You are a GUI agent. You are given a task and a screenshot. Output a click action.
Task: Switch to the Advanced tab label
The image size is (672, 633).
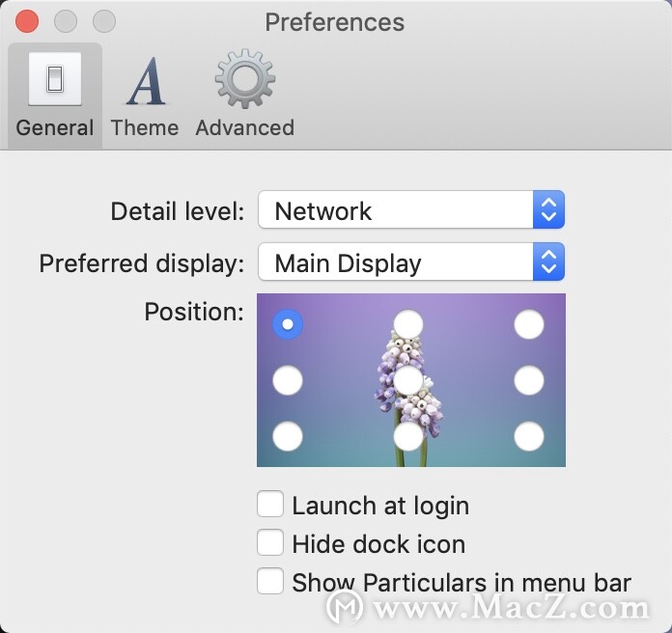(x=245, y=127)
